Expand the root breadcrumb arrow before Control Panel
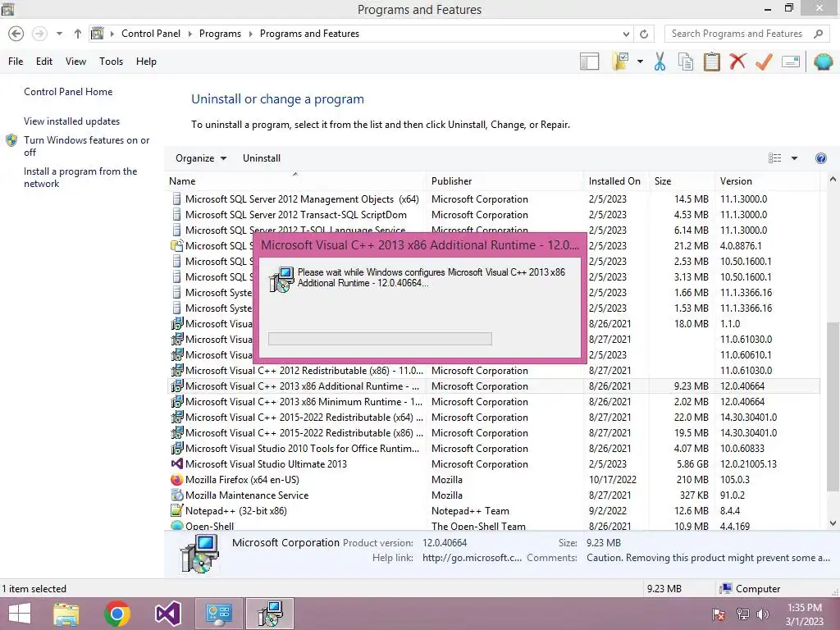840x630 pixels. pyautogui.click(x=112, y=34)
